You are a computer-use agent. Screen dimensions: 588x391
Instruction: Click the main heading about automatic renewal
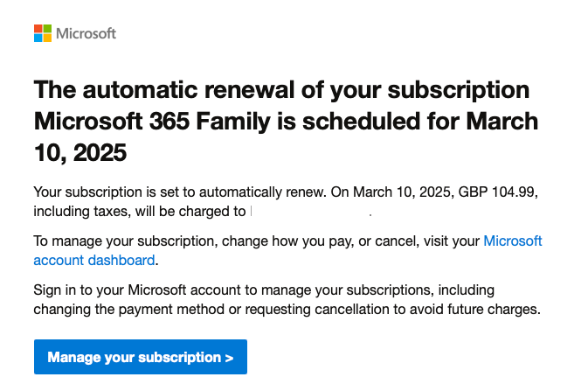pos(286,121)
